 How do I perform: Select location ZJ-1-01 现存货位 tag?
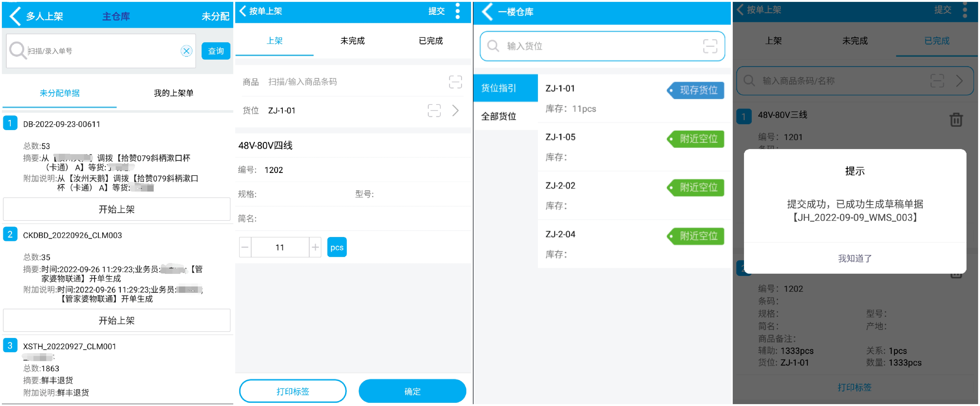click(695, 90)
